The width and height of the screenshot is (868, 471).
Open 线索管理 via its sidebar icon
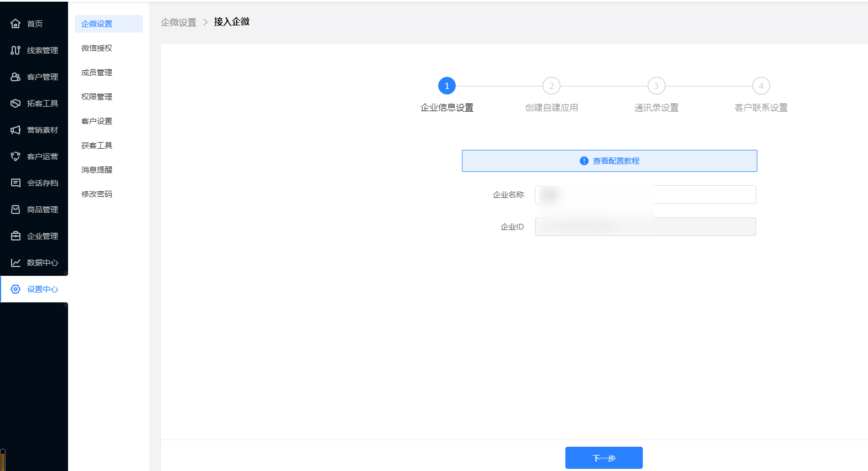(15, 50)
